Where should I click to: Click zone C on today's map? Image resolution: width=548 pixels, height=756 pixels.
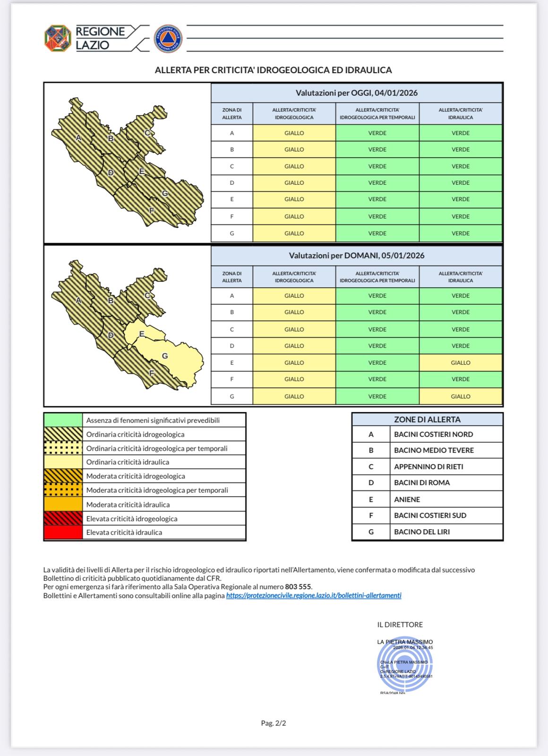147,133
